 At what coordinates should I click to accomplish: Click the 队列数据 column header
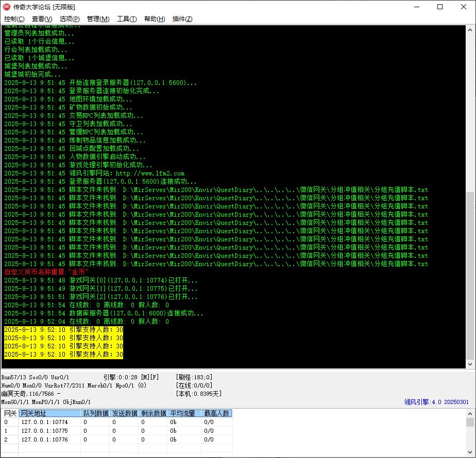95,413
